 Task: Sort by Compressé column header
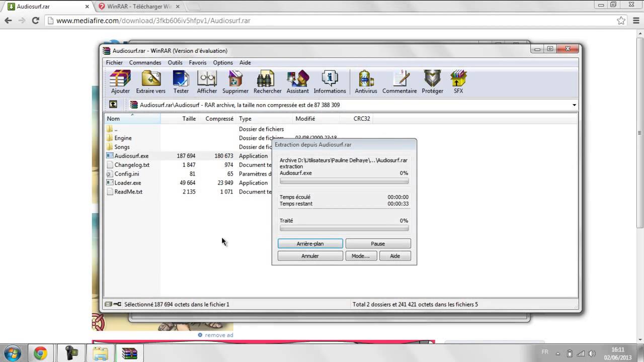[x=217, y=119]
